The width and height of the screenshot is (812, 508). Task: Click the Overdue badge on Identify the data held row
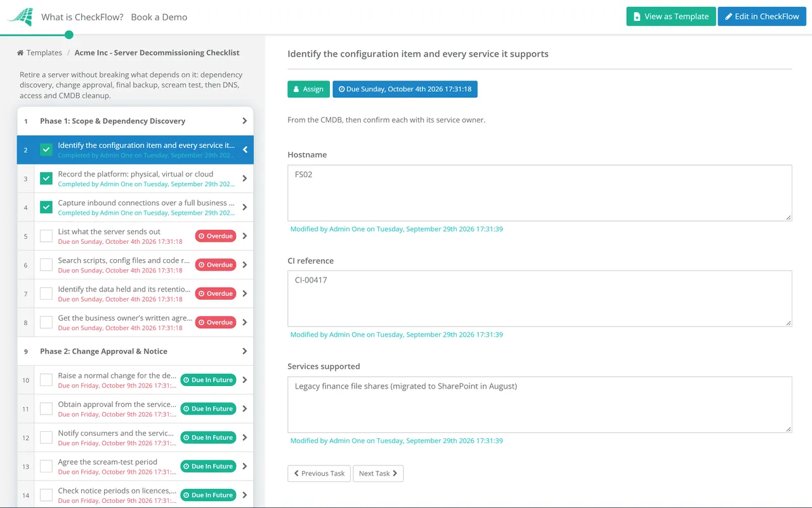pos(216,293)
